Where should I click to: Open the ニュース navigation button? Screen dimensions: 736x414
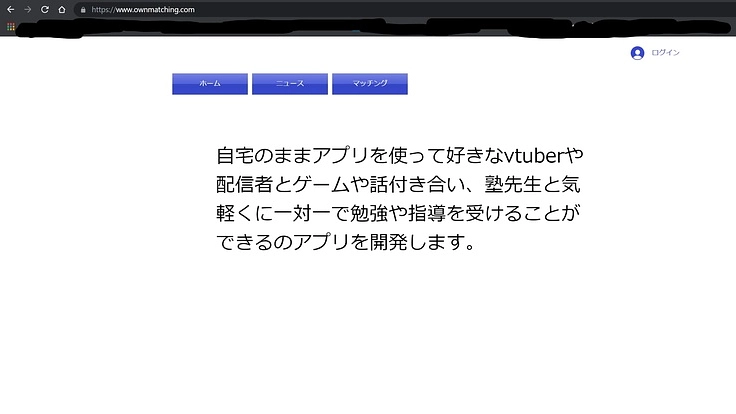tap(290, 84)
